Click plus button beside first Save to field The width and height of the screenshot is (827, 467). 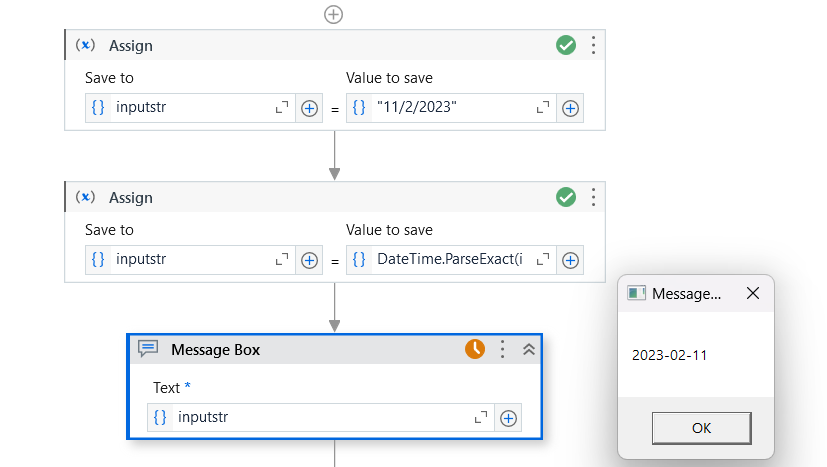click(x=309, y=108)
